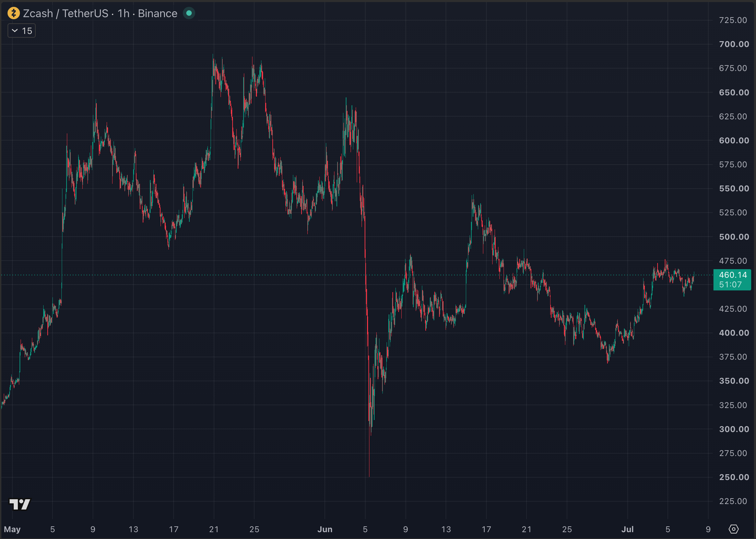Click the Binance exchange name in title
The image size is (756, 539).
pyautogui.click(x=157, y=13)
